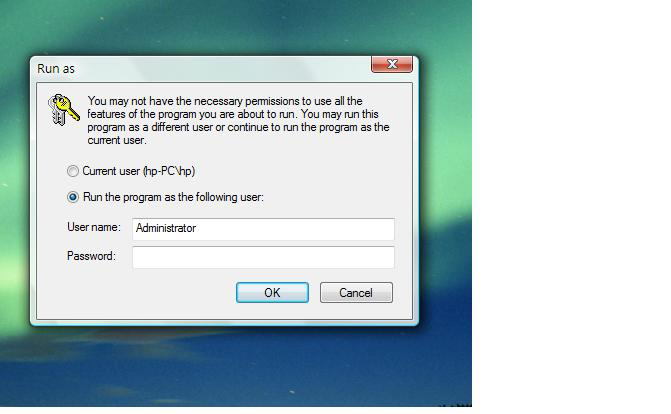
Task: Click 'Run the program as the following user' label
Action: point(173,197)
